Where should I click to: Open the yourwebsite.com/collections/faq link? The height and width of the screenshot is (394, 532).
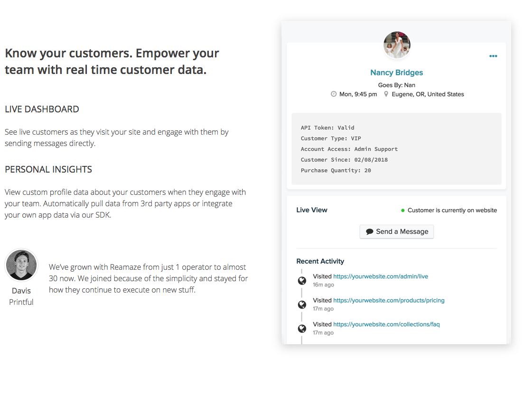tap(386, 324)
